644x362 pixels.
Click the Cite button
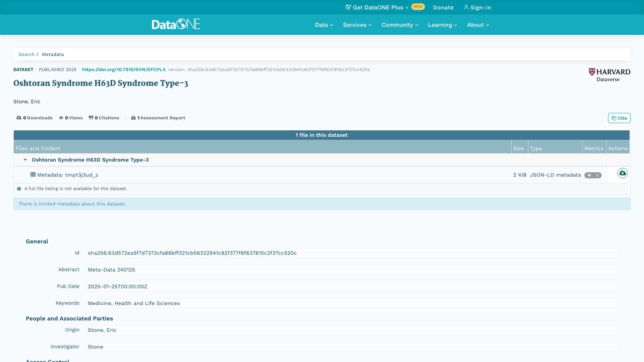click(x=619, y=118)
